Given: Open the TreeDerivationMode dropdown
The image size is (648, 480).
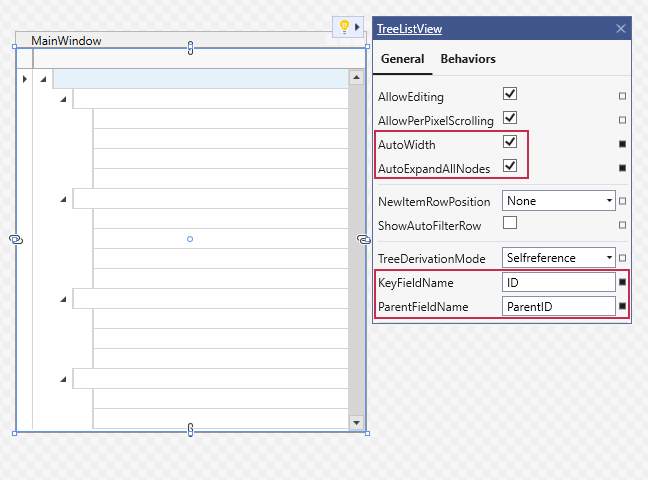Looking at the screenshot, I should (x=559, y=258).
